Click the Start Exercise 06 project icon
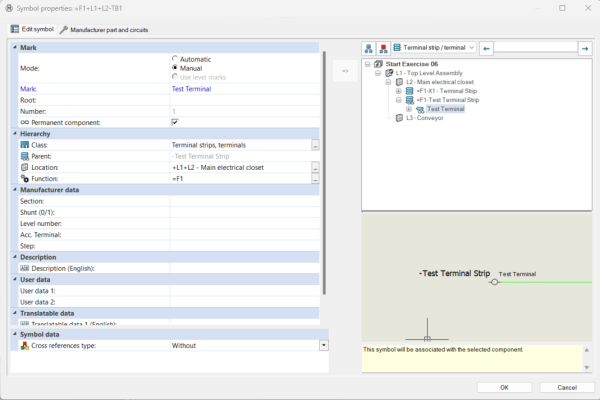Screen dimensions: 600x400 coord(377,64)
